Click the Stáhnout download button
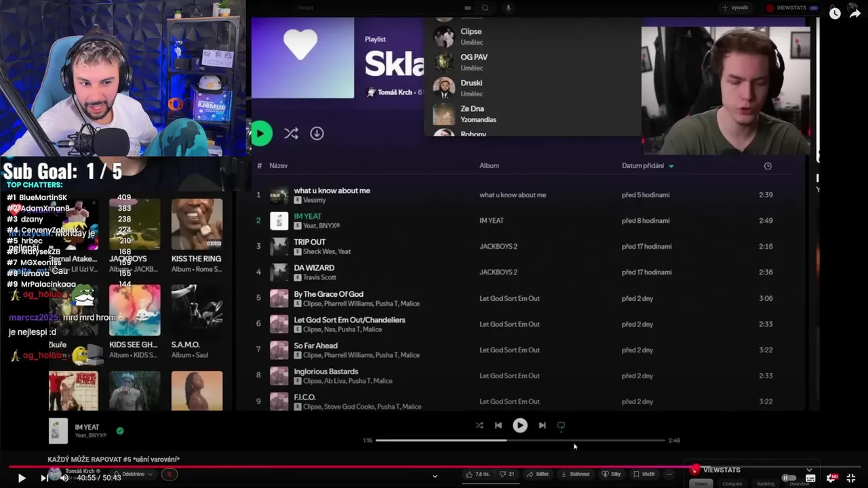 pos(575,474)
